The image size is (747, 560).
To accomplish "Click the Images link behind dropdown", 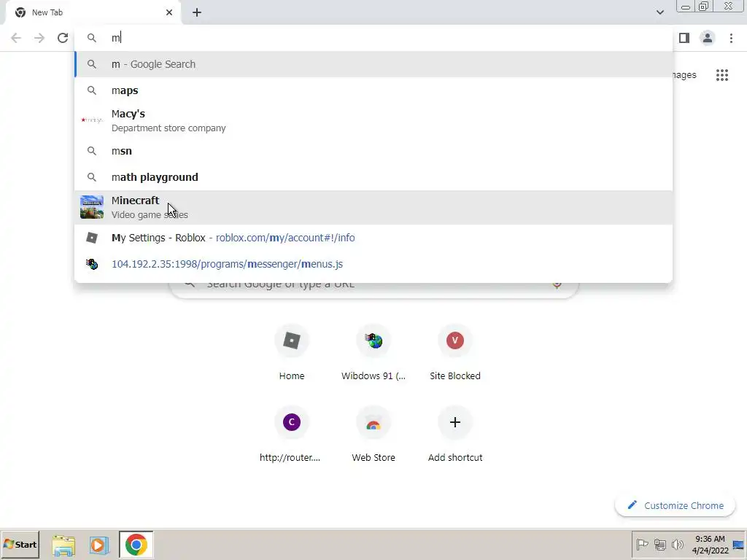I will [684, 75].
